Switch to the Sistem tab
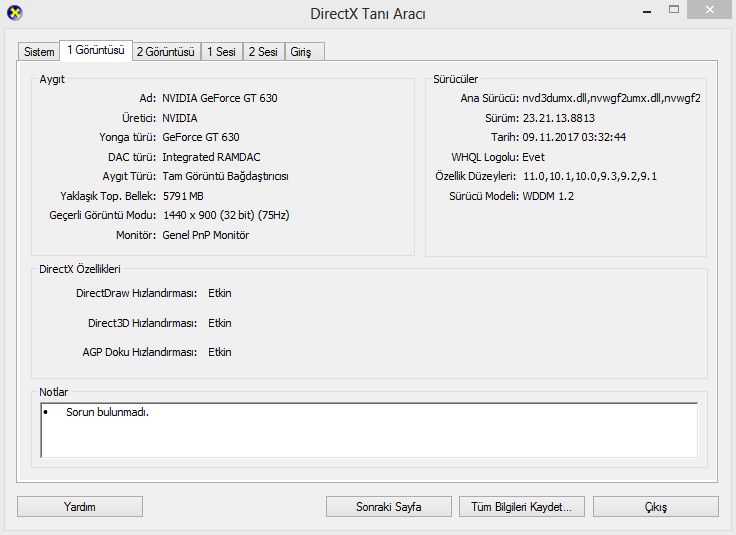This screenshot has width=736, height=535. [39, 52]
